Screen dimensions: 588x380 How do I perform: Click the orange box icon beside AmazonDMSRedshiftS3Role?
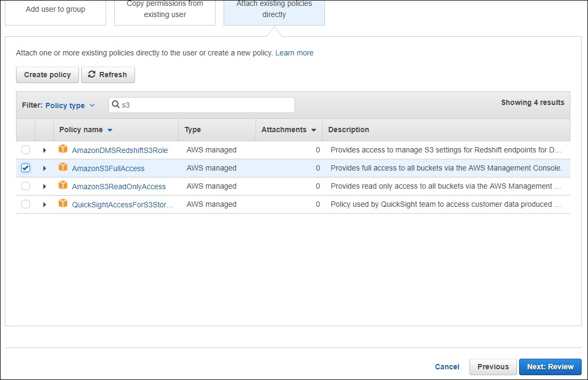coord(63,150)
